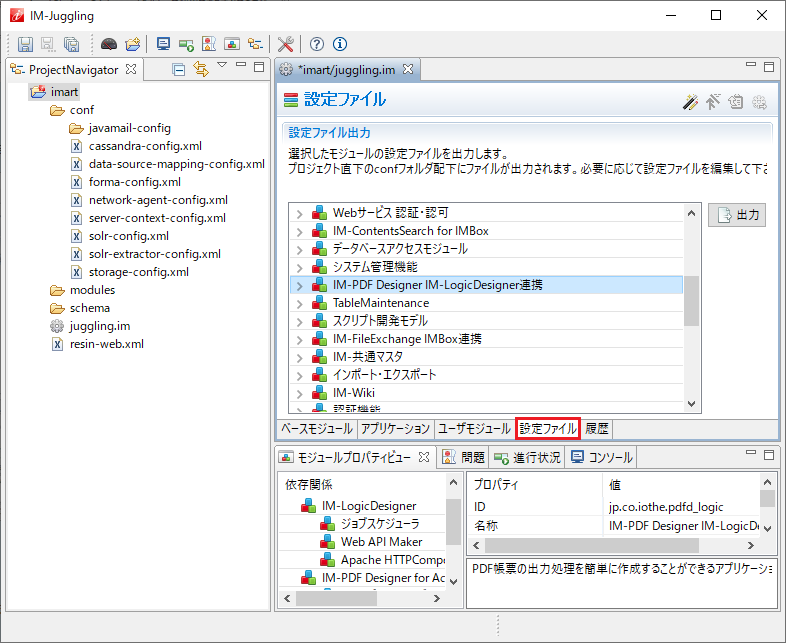Expand IM-FileExchange IMBox連携 module
This screenshot has height=643, width=786.
[x=299, y=340]
